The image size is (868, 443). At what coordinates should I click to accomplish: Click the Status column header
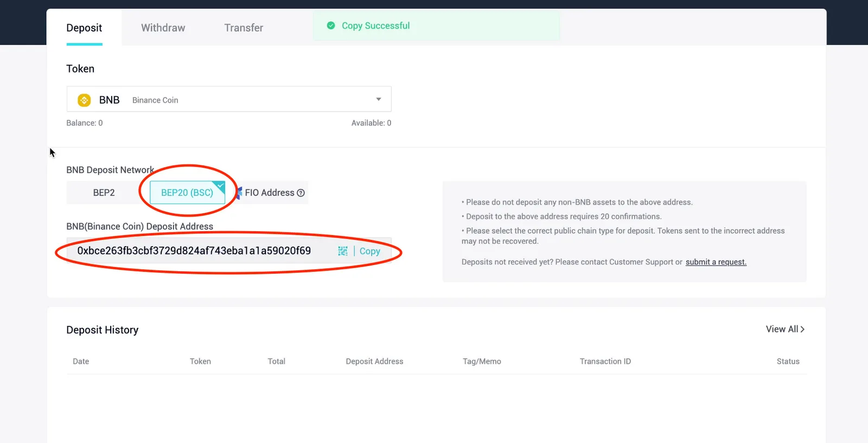click(788, 361)
